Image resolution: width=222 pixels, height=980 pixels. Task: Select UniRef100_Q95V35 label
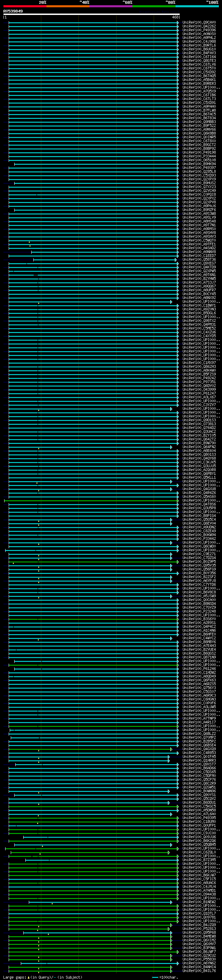[x=199, y=566]
